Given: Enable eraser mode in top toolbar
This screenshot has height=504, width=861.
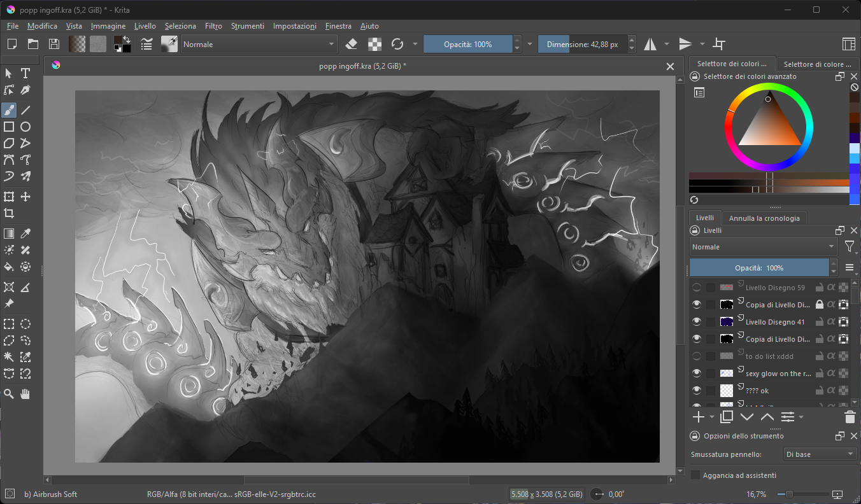Looking at the screenshot, I should 352,44.
